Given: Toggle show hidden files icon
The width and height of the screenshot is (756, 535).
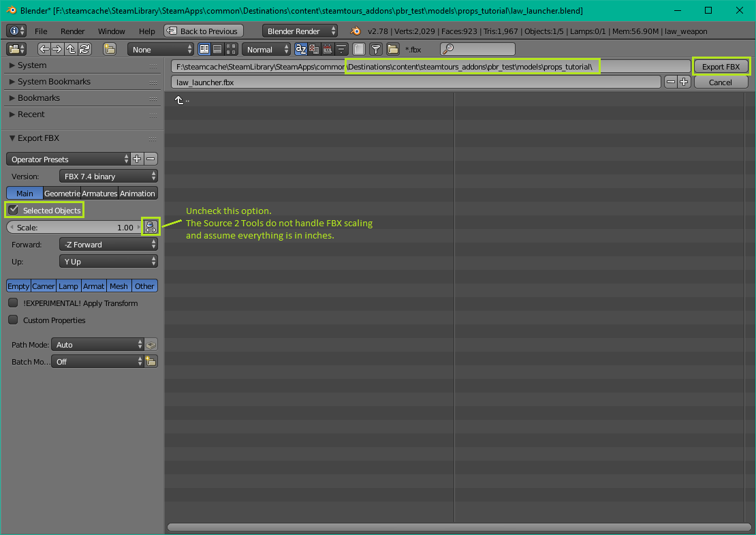Looking at the screenshot, I should (359, 49).
